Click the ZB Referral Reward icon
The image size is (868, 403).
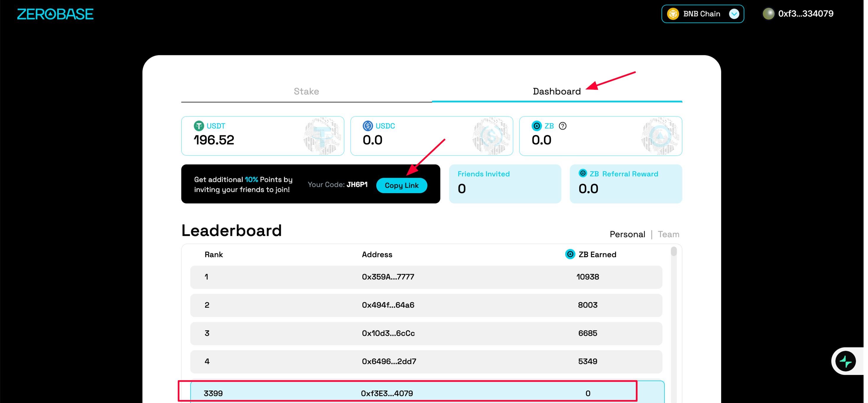583,173
